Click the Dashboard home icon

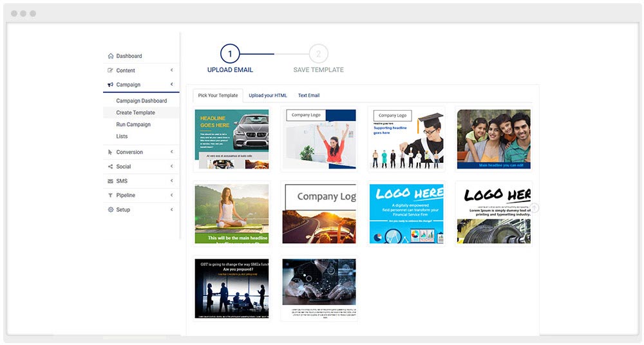[111, 56]
